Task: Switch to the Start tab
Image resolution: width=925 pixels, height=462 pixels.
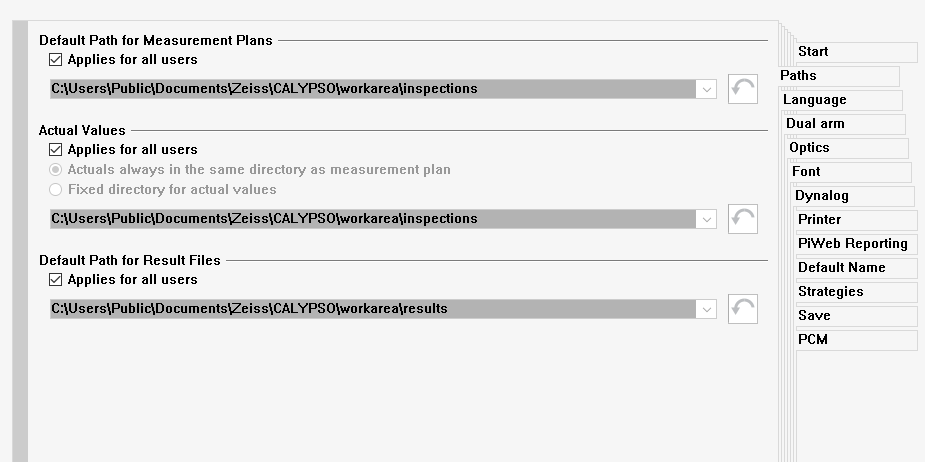Action: point(813,52)
